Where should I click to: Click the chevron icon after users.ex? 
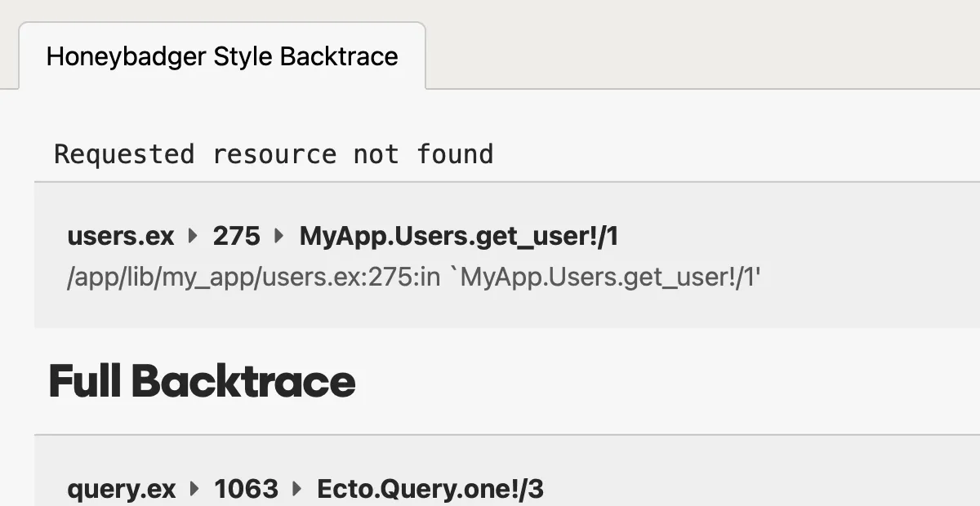click(x=191, y=236)
